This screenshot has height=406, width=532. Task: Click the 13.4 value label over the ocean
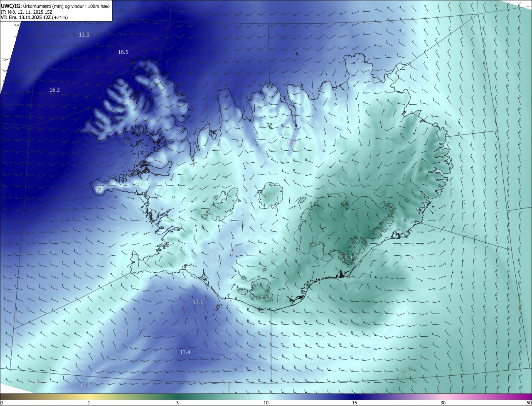(185, 352)
